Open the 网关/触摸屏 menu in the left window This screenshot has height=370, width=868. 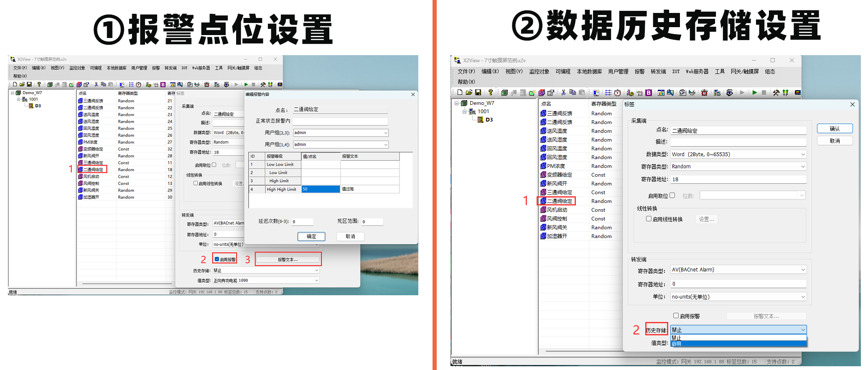coord(238,68)
